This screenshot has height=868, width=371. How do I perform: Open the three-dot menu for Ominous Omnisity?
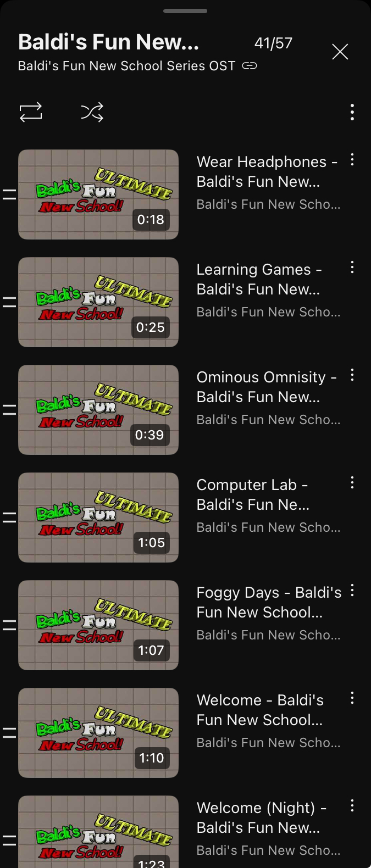[x=352, y=375]
